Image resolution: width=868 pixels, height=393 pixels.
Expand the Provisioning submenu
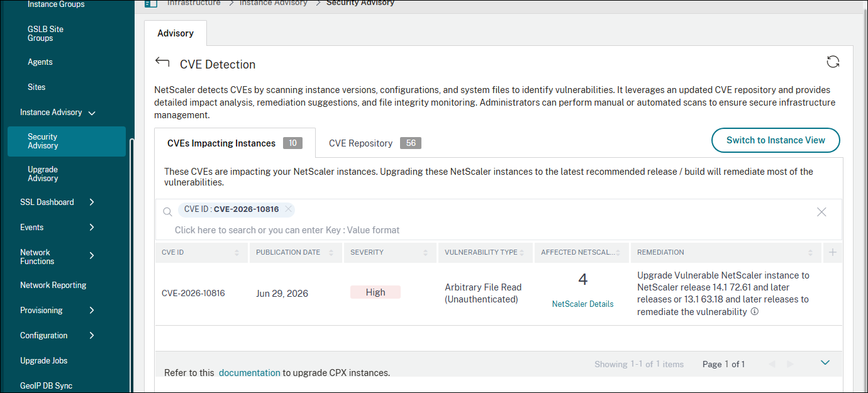(x=92, y=310)
